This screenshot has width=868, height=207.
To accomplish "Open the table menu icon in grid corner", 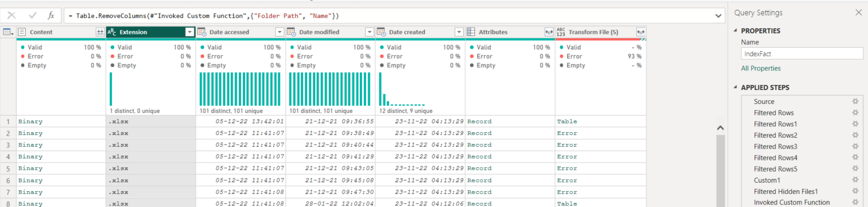I will 8,32.
